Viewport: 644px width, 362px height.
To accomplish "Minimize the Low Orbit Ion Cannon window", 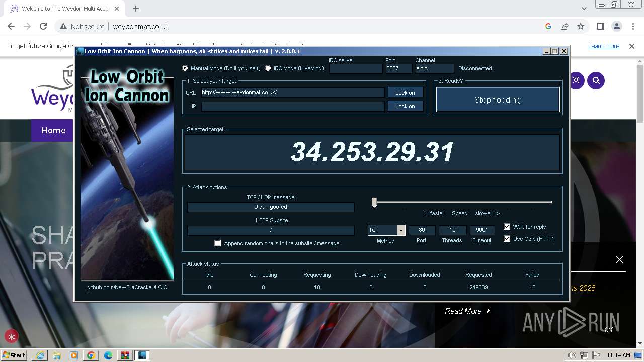I will pos(547,51).
